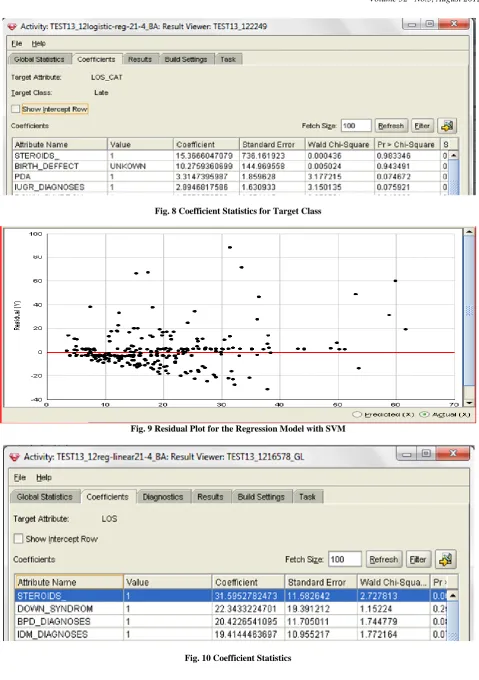This screenshot has width=479, height=680.
Task: Select IUGR_DIAGNOSES row
Action: pyautogui.click(x=231, y=187)
